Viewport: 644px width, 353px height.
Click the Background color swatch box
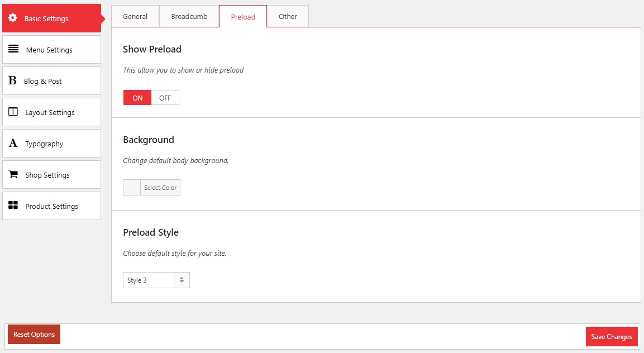pos(132,188)
